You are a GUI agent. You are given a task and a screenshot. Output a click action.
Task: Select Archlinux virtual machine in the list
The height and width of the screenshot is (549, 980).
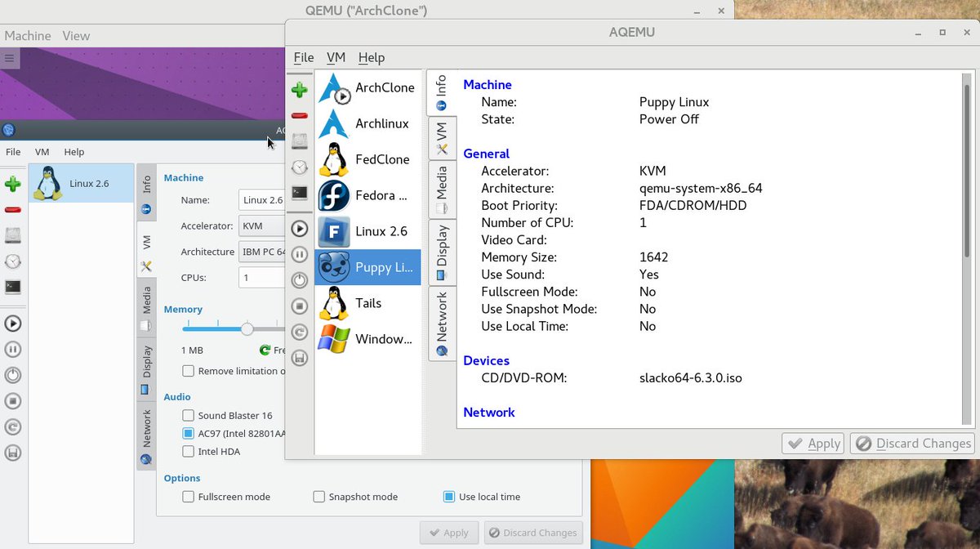(367, 123)
